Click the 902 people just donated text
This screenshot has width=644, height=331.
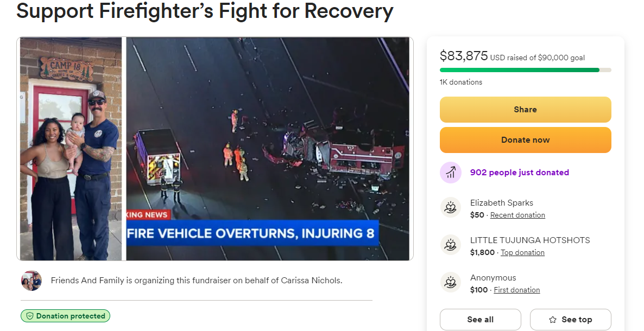pyautogui.click(x=519, y=173)
